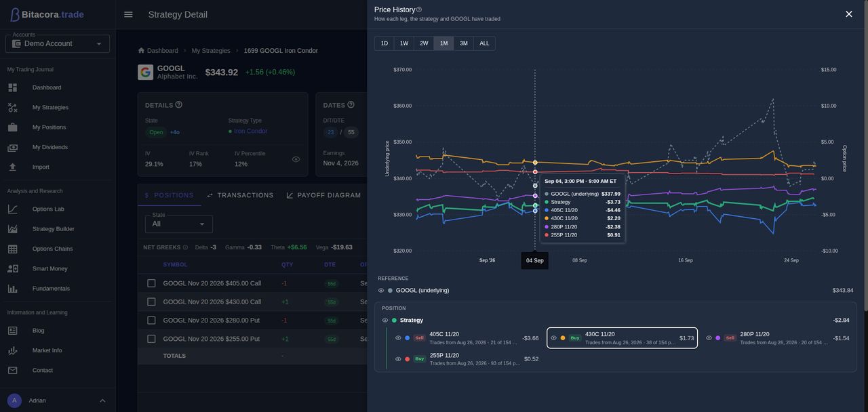Select the ALL time range
868x412 pixels.
(x=484, y=43)
